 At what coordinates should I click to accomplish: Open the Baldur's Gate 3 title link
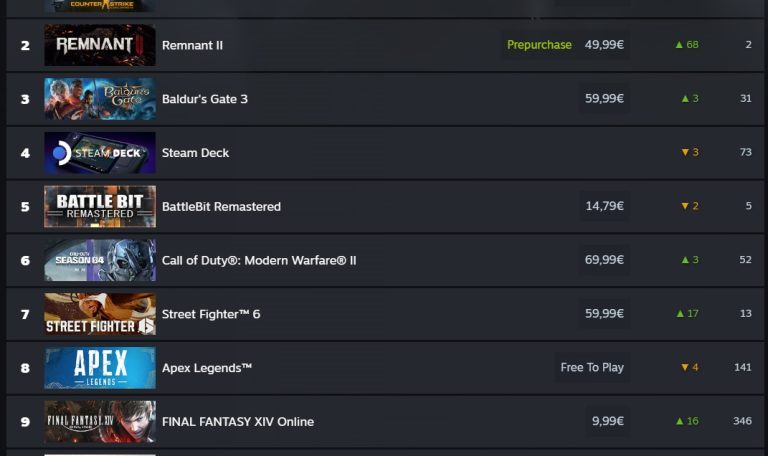(205, 99)
